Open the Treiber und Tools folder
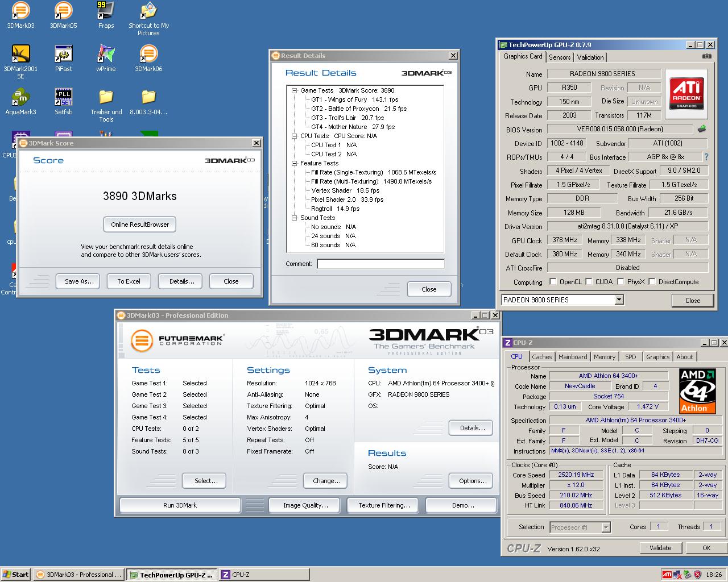Screen dimensions: 728x582 point(106,97)
